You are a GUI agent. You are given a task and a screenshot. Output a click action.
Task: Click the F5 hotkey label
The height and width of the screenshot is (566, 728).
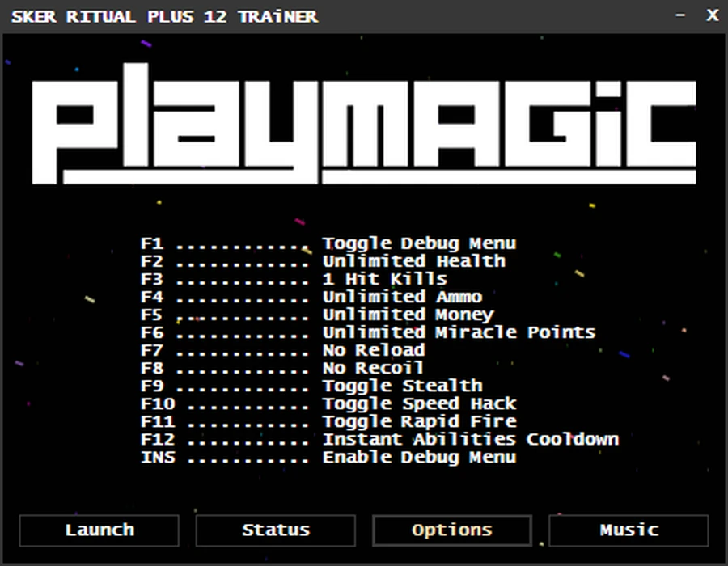click(152, 315)
